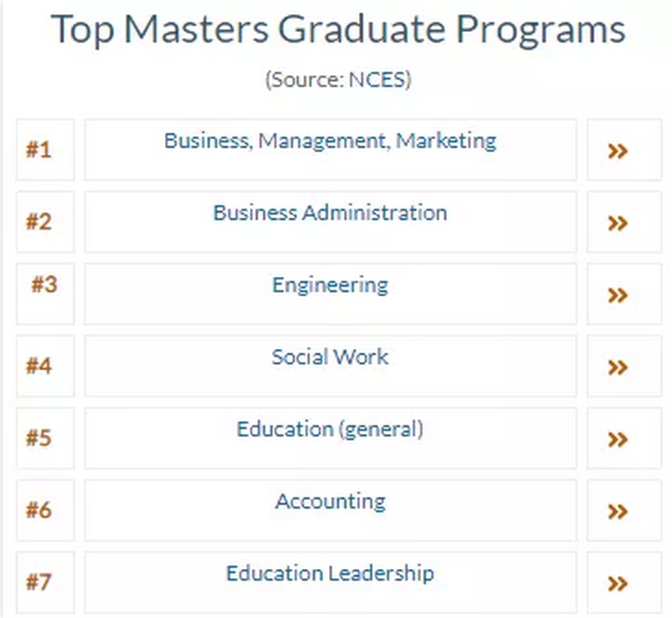Screen dimensions: 672x618
Task: Select the #7 rank box
Action: pyautogui.click(x=39, y=583)
